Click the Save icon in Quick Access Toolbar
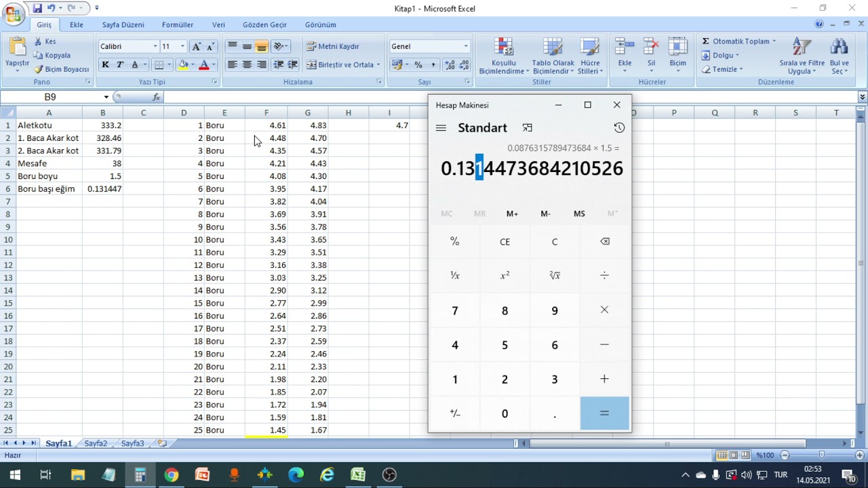This screenshot has width=868, height=488. coord(37,8)
